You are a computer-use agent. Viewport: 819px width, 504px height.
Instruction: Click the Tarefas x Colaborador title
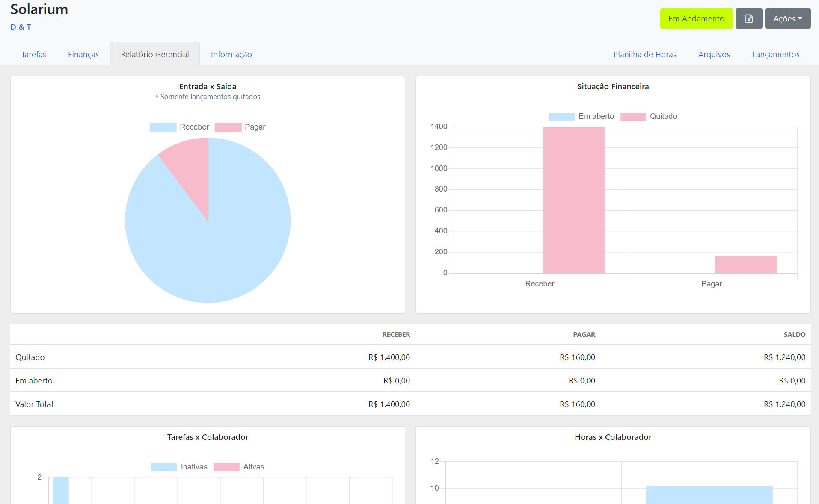pyautogui.click(x=208, y=437)
